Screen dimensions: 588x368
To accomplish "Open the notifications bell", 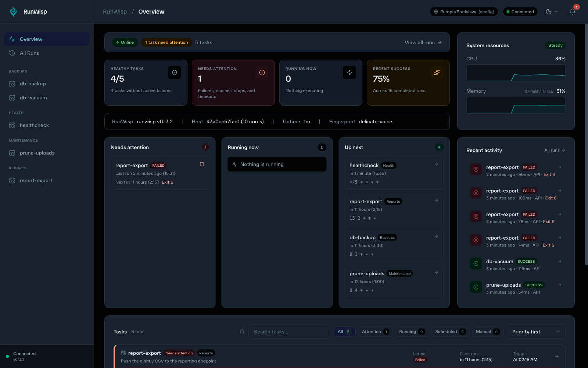I will coord(573,12).
